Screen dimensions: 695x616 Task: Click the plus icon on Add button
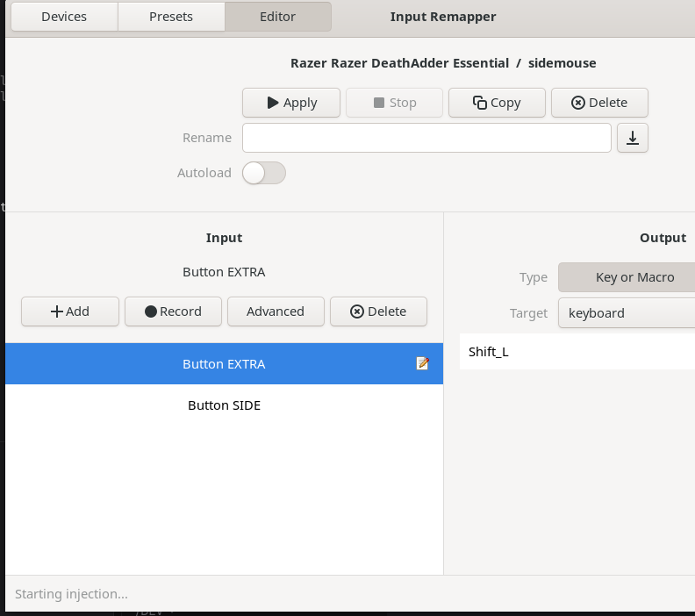pyautogui.click(x=56, y=312)
